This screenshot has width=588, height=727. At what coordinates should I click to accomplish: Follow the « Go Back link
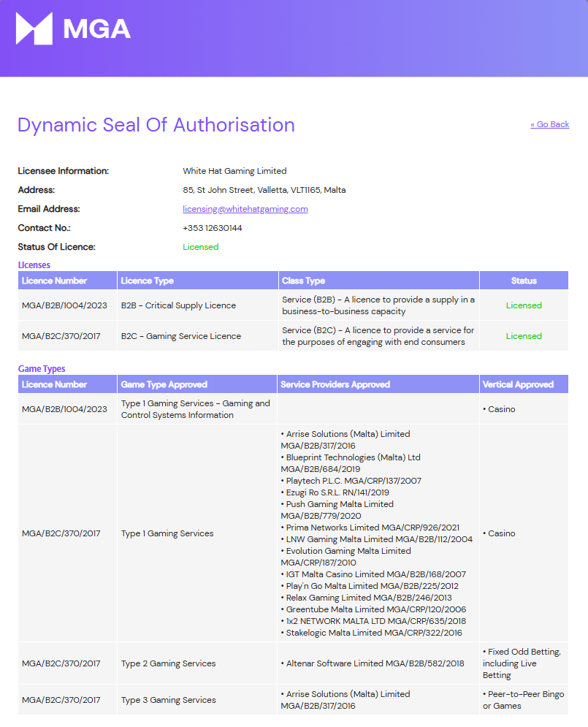(549, 124)
